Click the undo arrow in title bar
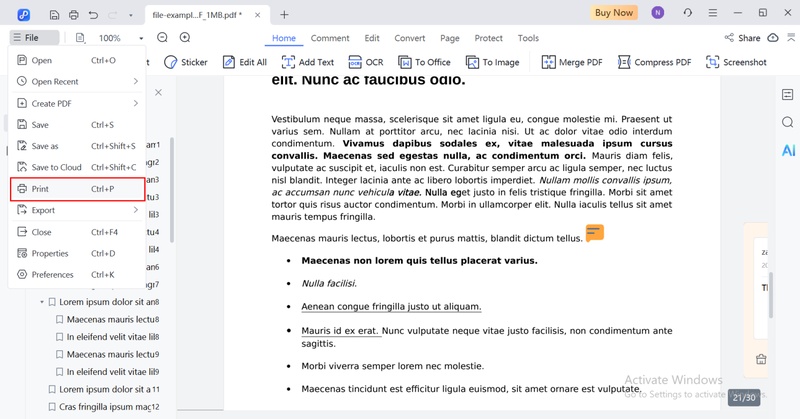800x419 pixels. pos(93,14)
